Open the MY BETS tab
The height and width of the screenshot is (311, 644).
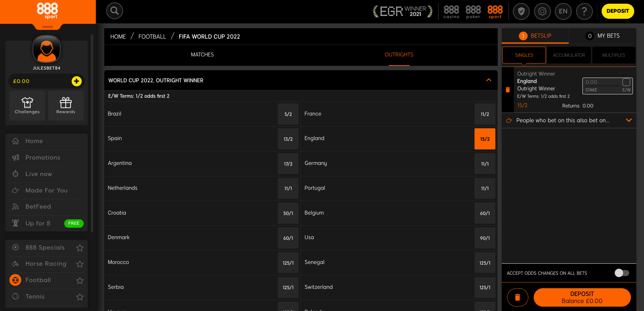click(603, 36)
